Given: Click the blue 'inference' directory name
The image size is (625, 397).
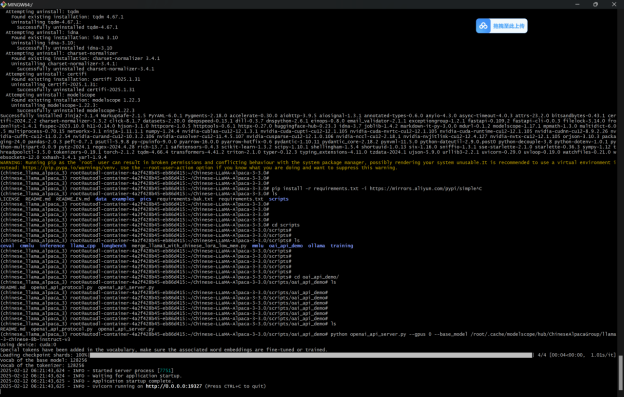Looking at the screenshot, I should coord(52,246).
